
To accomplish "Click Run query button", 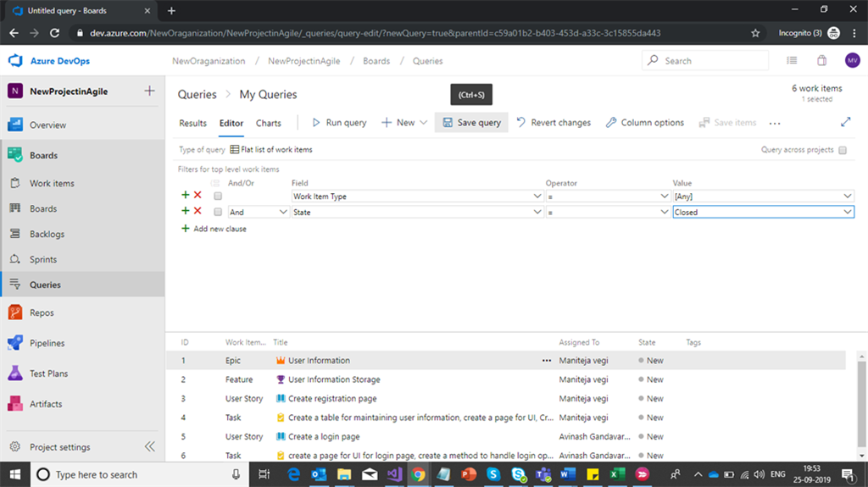I will (339, 123).
